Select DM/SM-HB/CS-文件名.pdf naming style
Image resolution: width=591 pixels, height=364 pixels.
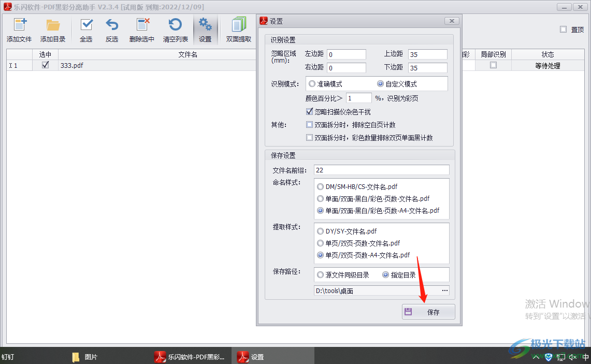321,186
